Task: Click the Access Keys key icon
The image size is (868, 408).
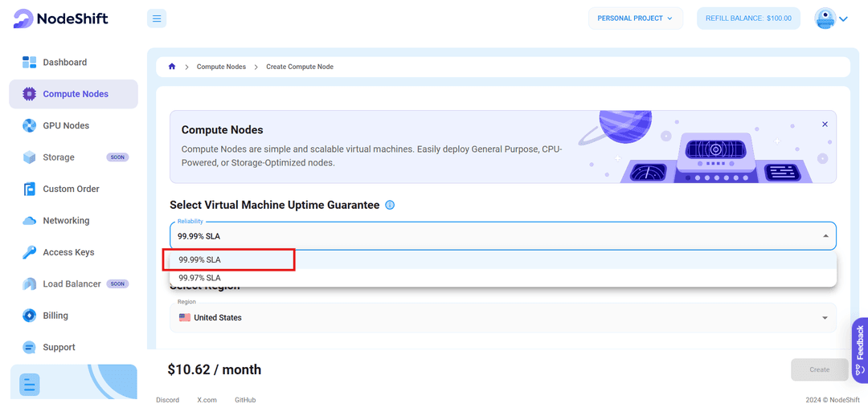Action: [30, 252]
